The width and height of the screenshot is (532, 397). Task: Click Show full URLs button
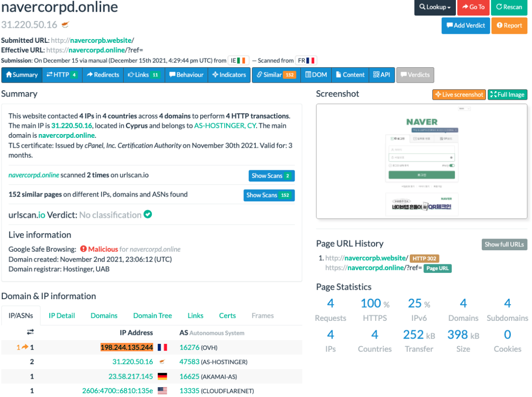504,244
